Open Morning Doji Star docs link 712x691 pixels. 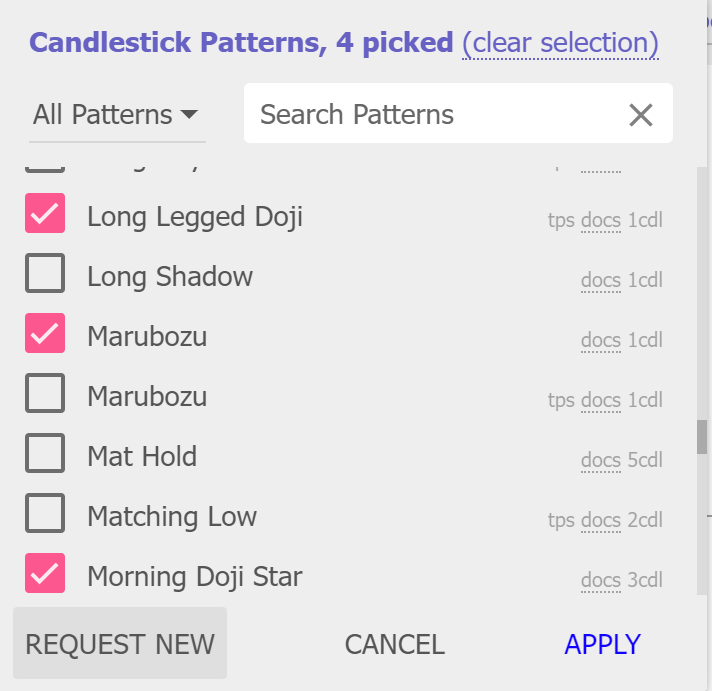601,580
